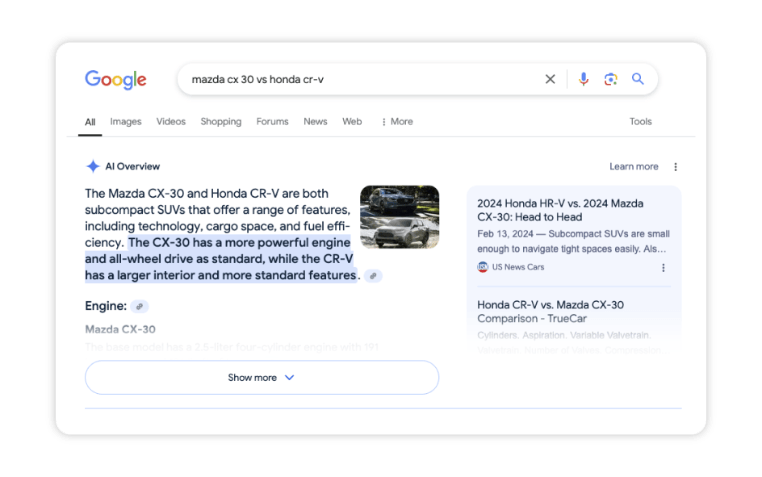The image size is (762, 477).
Task: Click the Mazda CX-30 subheading text
Action: tap(120, 329)
